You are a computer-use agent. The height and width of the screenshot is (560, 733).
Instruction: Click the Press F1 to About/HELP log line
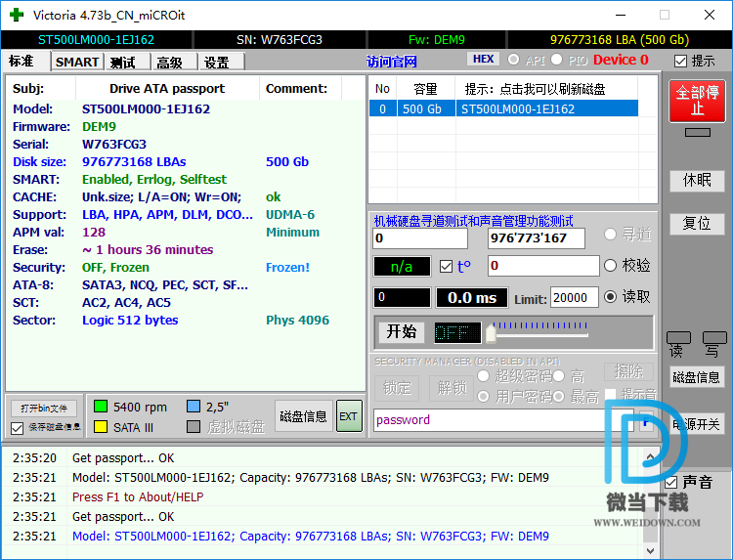(138, 496)
